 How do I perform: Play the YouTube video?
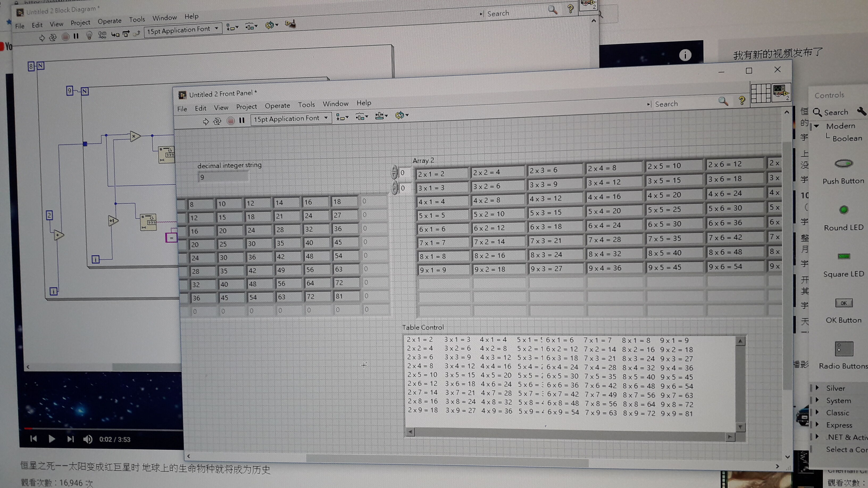click(52, 439)
